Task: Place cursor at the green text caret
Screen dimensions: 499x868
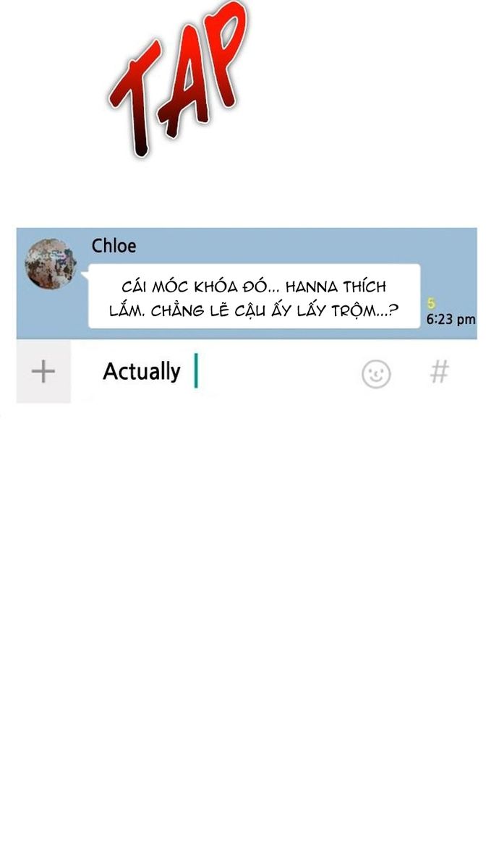Action: tap(195, 371)
